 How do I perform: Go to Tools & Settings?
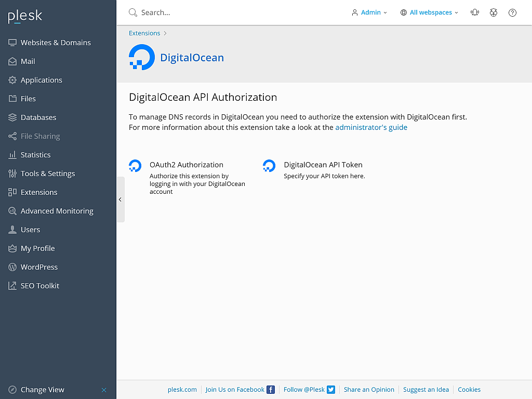coord(48,174)
